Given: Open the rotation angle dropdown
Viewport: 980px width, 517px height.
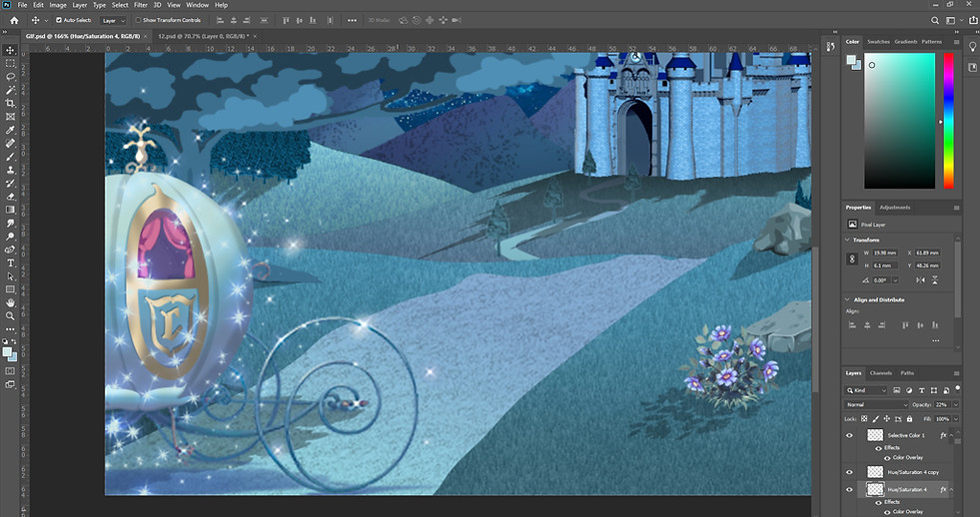Looking at the screenshot, I should 895,280.
